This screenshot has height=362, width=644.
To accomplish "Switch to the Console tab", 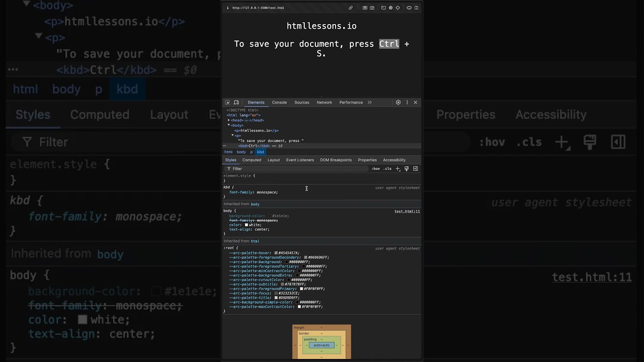I will click(279, 103).
